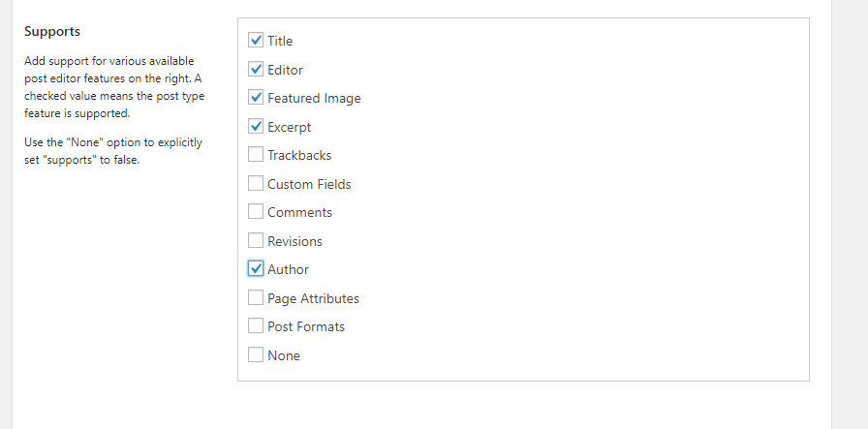Click the "Trackbacks" label text
The width and height of the screenshot is (868, 429).
(299, 156)
